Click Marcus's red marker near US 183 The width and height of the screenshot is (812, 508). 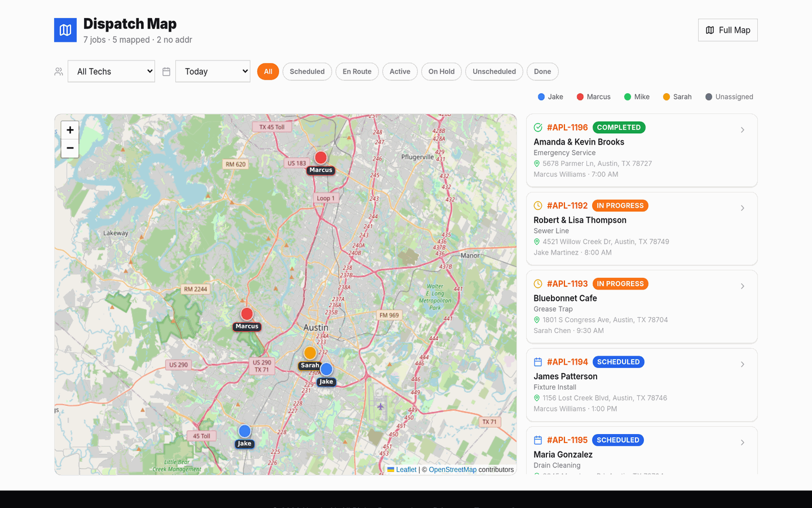point(321,157)
